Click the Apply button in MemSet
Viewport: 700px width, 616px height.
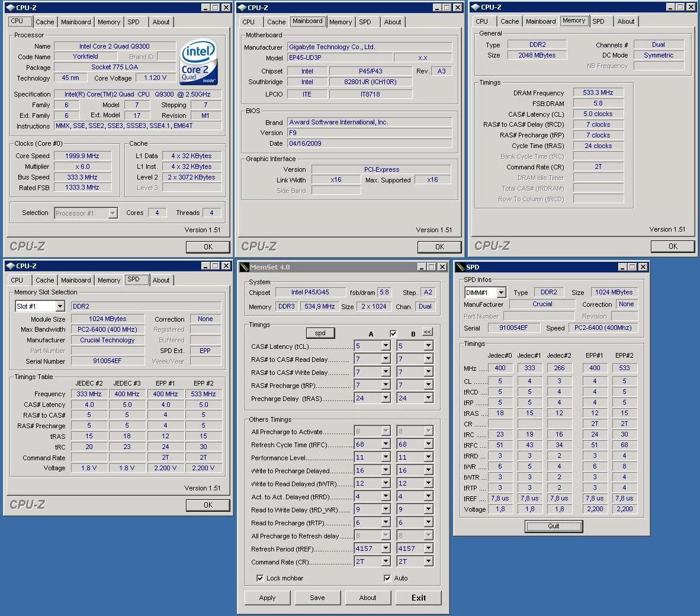tap(268, 598)
